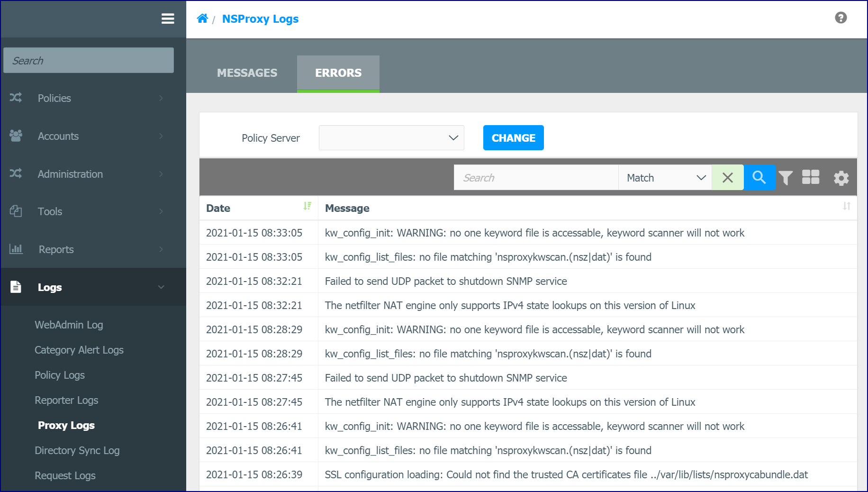The width and height of the screenshot is (868, 492).
Task: Sort by Date column sort icon
Action: pyautogui.click(x=307, y=206)
